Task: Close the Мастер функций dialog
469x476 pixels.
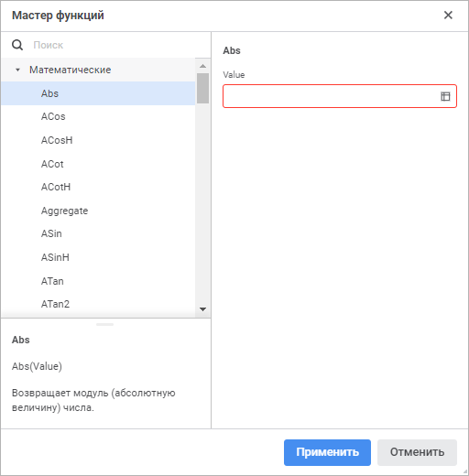Action: [448, 15]
